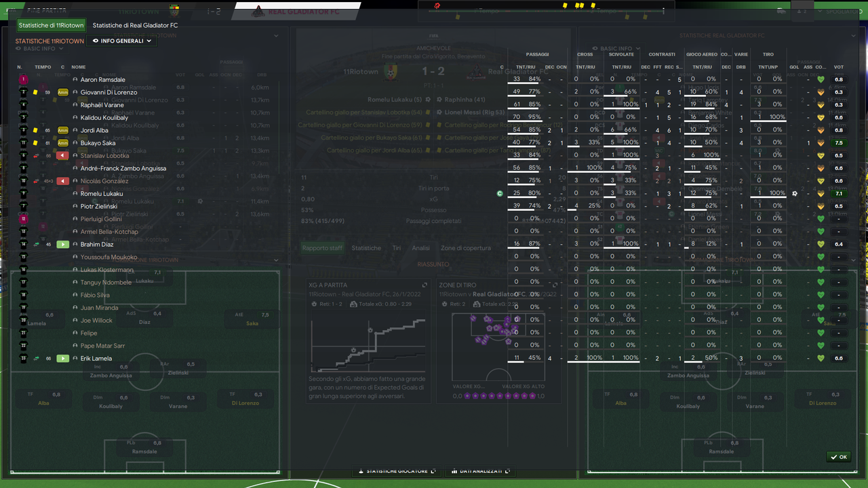
Task: Click the shirt number 12 icon for Pierluigi Gollini
Action: point(23,219)
